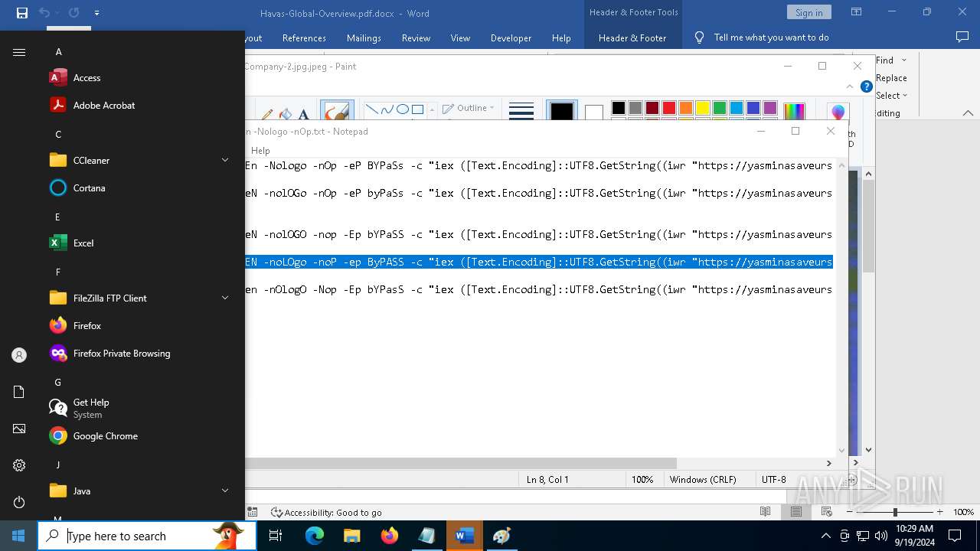Click the Power icon in Start
This screenshot has width=980, height=551.
point(19,502)
